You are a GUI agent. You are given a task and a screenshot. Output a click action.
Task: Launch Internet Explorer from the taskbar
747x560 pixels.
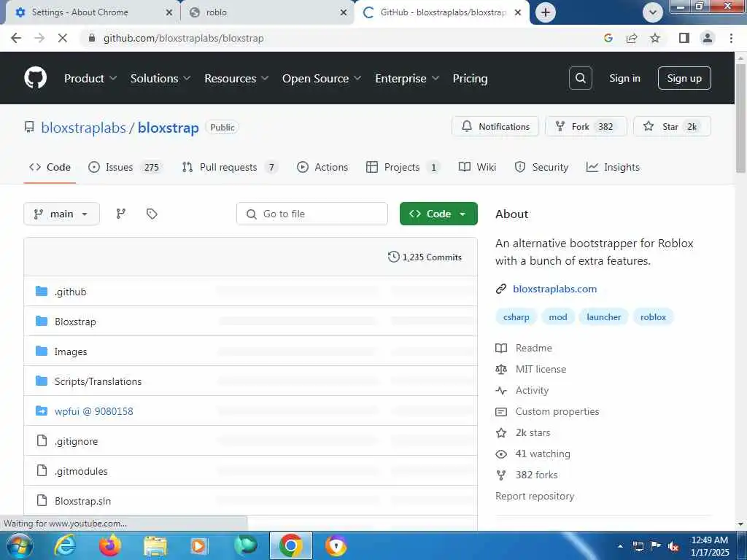pos(65,545)
